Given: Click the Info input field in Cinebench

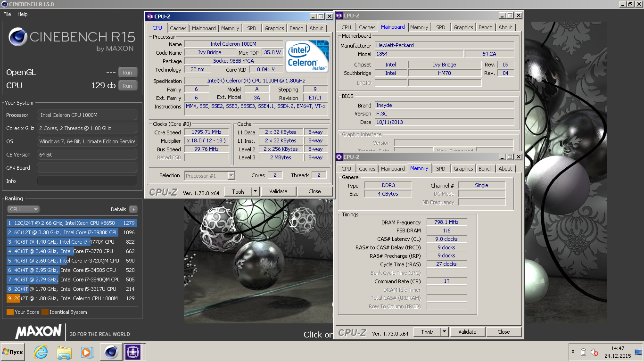Looking at the screenshot, I should coord(87,181).
